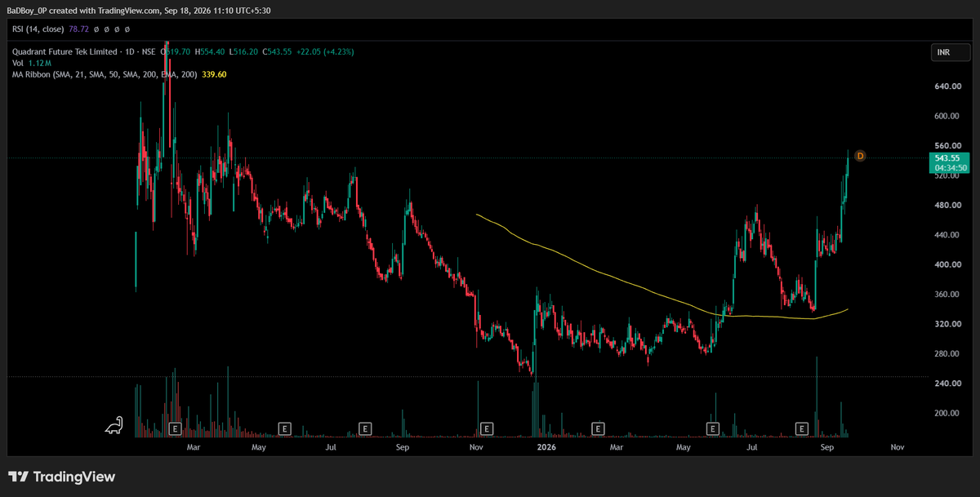Click the 240.00 price axis label

pos(946,384)
